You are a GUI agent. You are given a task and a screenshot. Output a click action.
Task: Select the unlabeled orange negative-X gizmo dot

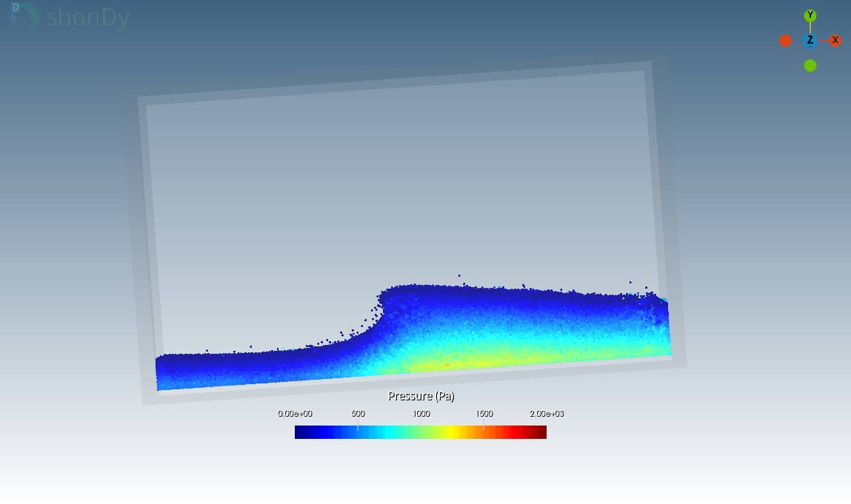point(786,41)
